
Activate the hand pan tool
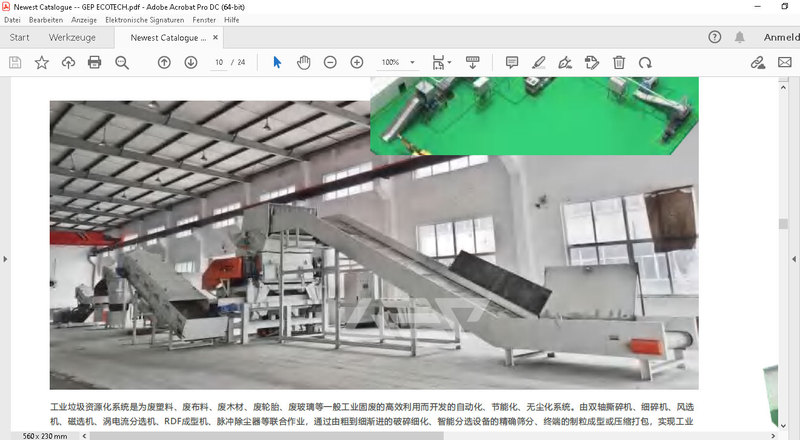(x=303, y=62)
